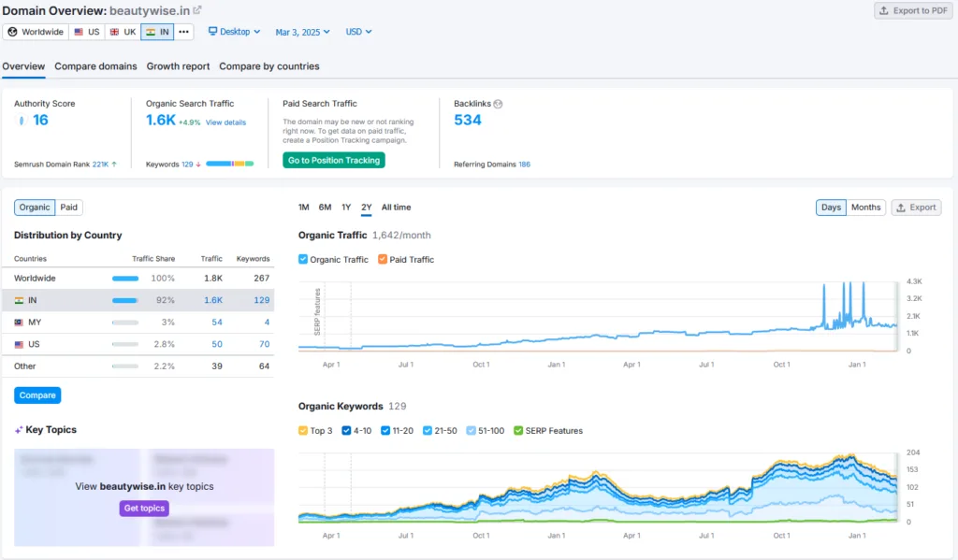958x560 pixels.
Task: Select the Days granularity option
Action: (x=831, y=208)
